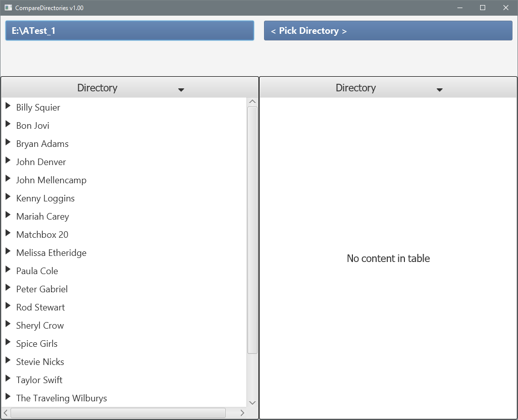Click the vertical scrollbar up arrow

(252, 101)
